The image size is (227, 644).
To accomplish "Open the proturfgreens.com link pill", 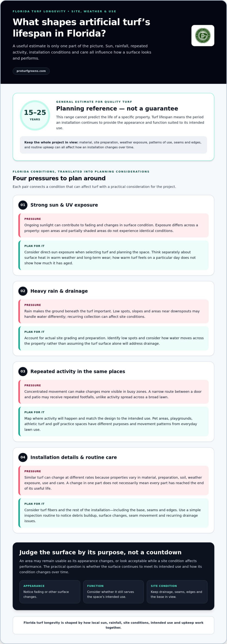I will [x=31, y=71].
